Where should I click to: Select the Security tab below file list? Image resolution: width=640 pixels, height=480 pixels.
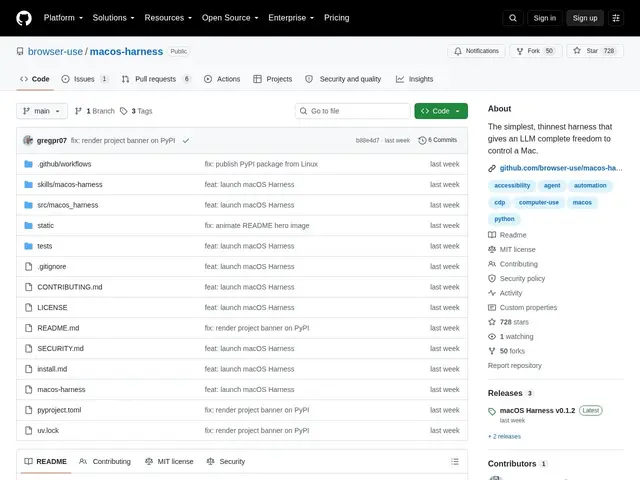pos(226,462)
